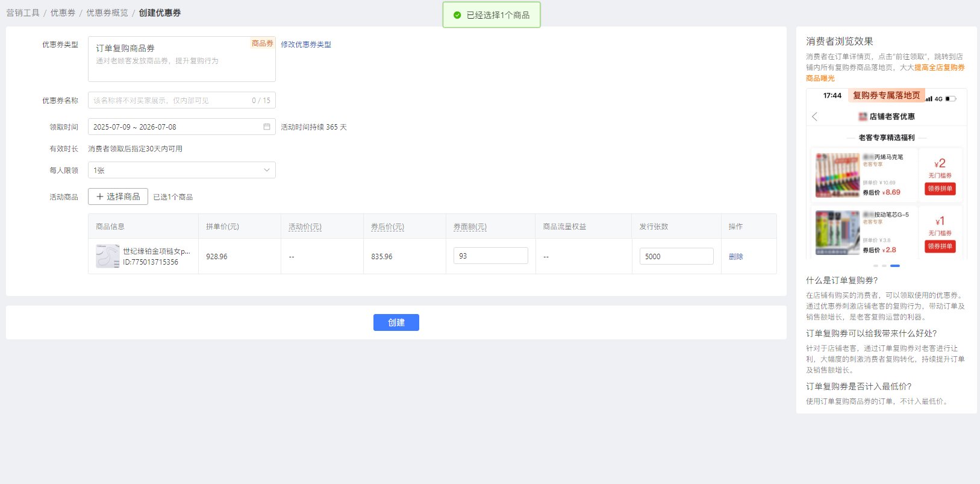The height and width of the screenshot is (484, 980).
Task: Click 领券拼单 button on the ¥2 coupon
Action: coord(940,189)
